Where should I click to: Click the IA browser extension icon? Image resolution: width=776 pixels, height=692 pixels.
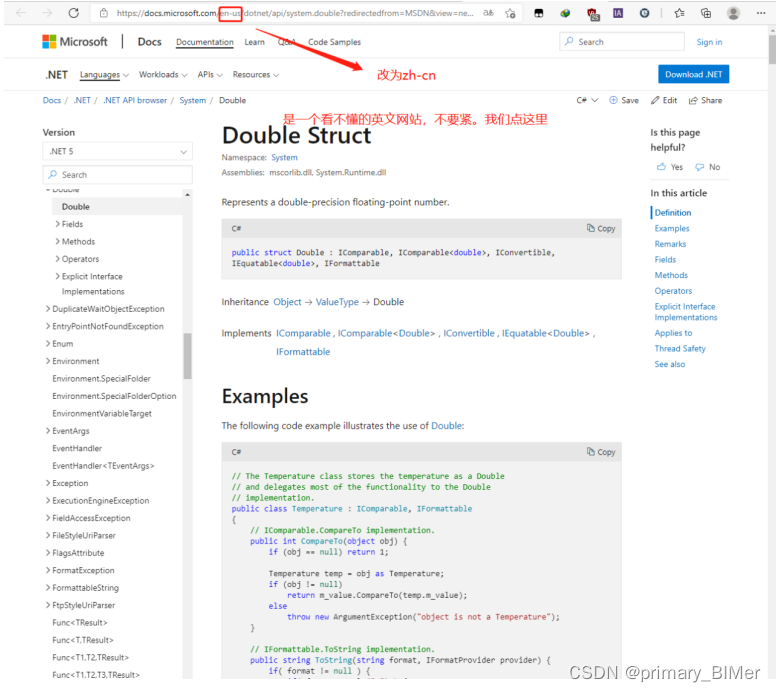tap(618, 13)
